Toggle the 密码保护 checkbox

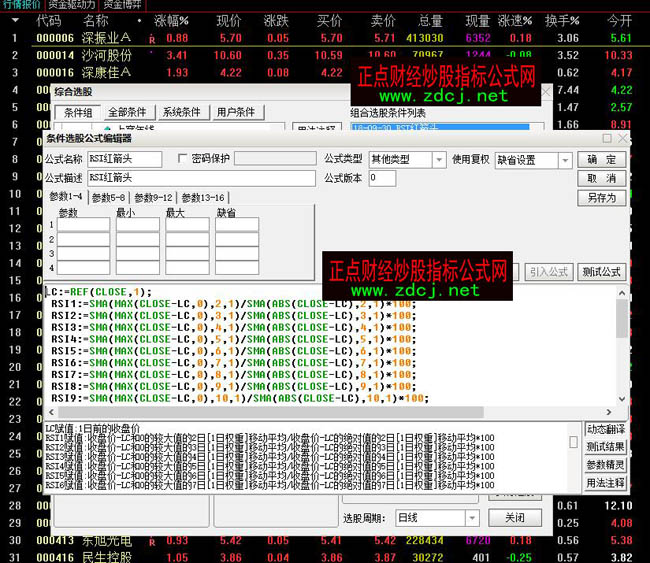point(182,159)
